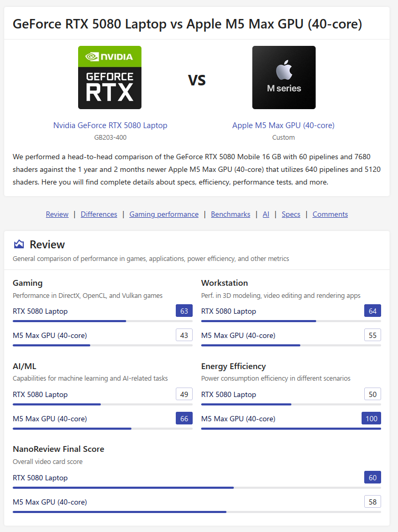Click the Nvidia GeForce RTX logo image
The height and width of the screenshot is (532, 398).
110,78
